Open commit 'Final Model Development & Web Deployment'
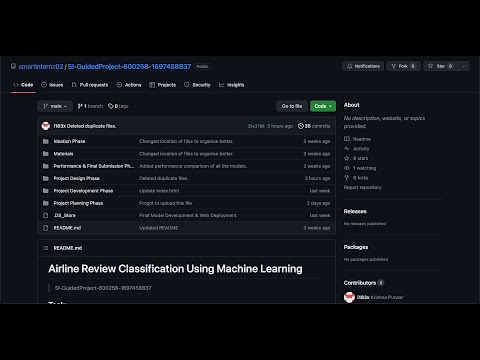The image size is (480, 360). pyautogui.click(x=188, y=215)
